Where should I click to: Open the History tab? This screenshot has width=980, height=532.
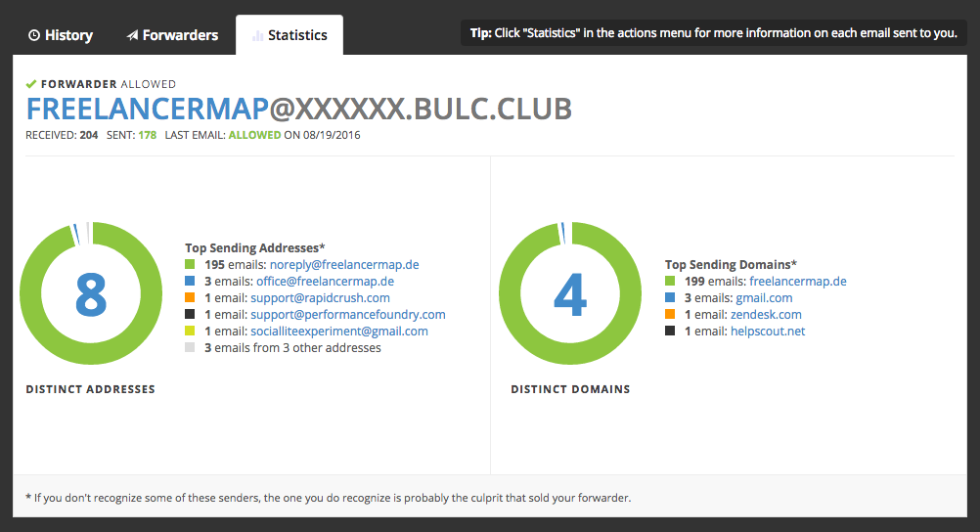coord(61,35)
